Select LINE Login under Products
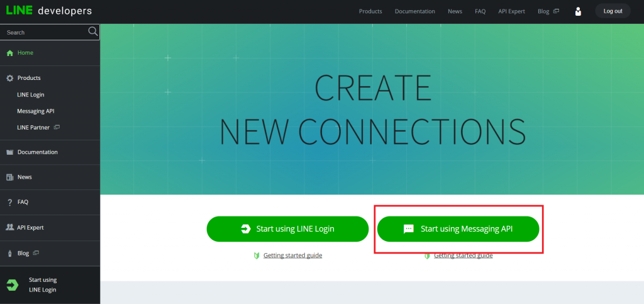Image resolution: width=644 pixels, height=304 pixels. coord(31,94)
